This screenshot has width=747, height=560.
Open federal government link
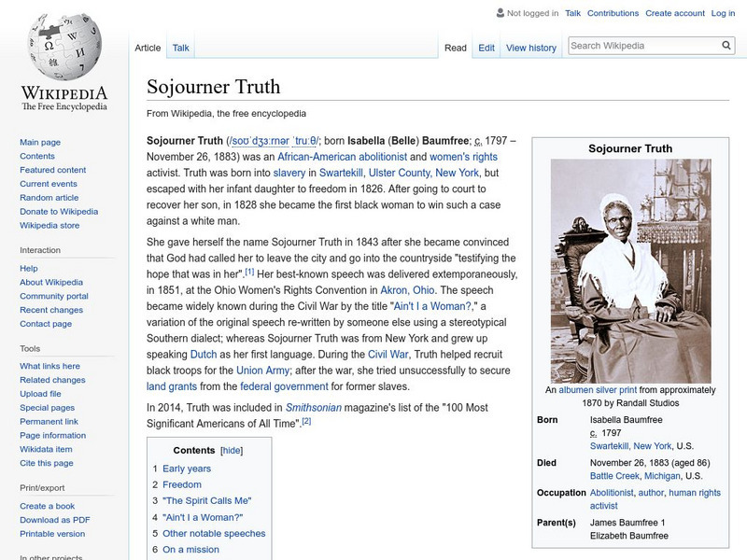284,386
